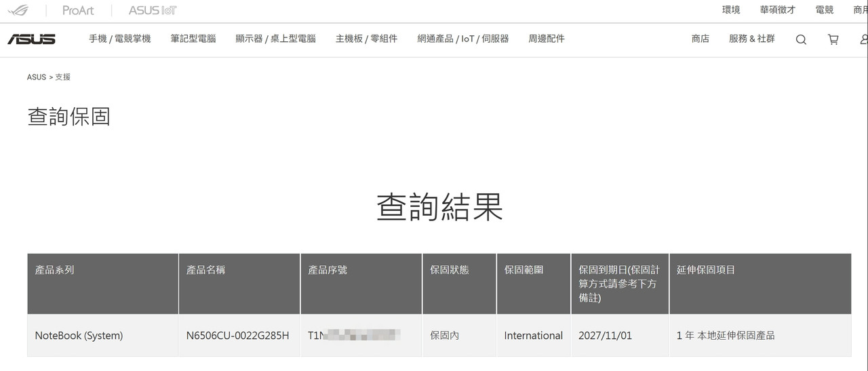The image size is (868, 371).
Task: Open the 主機板 / 零組件 menu
Action: 367,39
